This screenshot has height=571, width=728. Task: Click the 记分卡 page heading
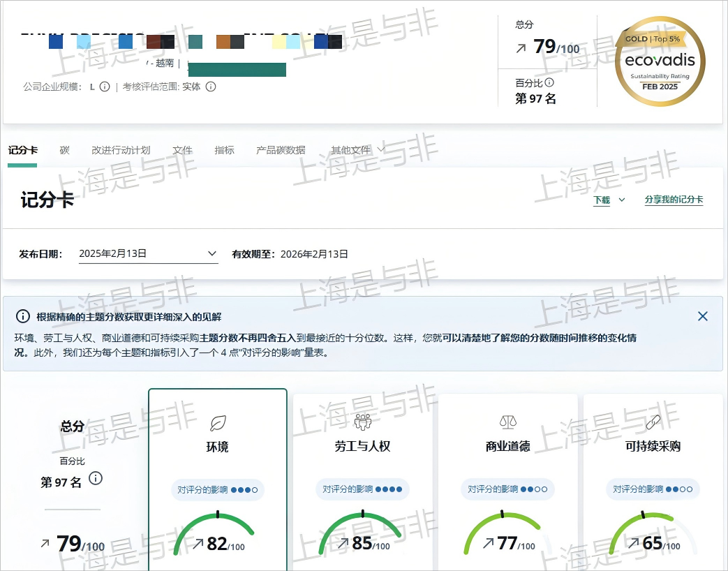tap(47, 200)
